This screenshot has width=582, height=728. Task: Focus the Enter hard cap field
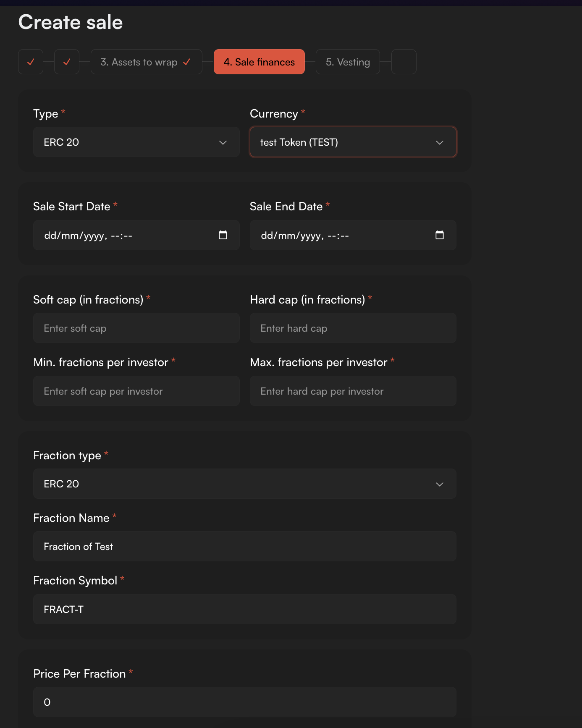coord(353,328)
